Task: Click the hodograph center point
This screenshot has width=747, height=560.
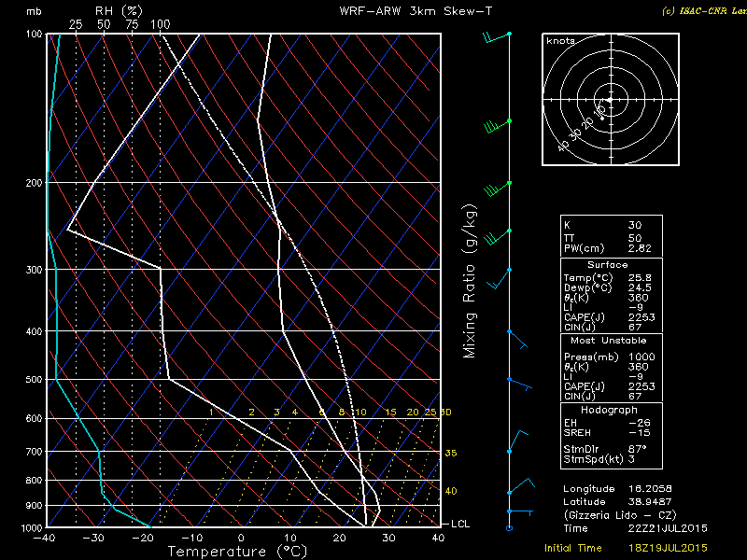Action: (x=611, y=100)
